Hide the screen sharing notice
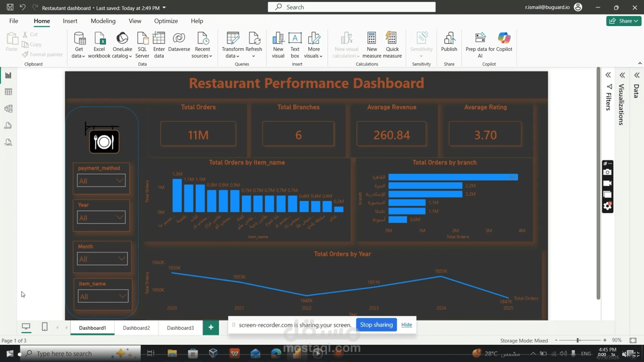Screen dimensions: 644x362 point(407,324)
